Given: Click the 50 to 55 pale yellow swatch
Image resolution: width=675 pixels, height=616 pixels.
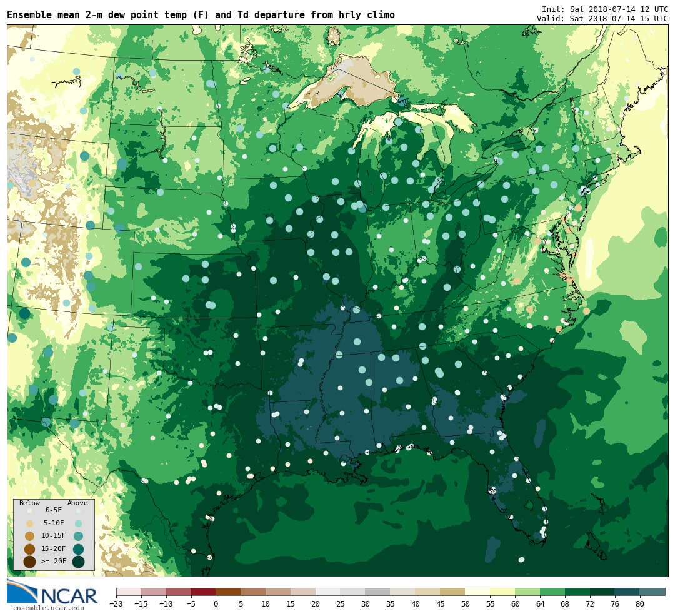Looking at the screenshot, I should pyautogui.click(x=478, y=592).
